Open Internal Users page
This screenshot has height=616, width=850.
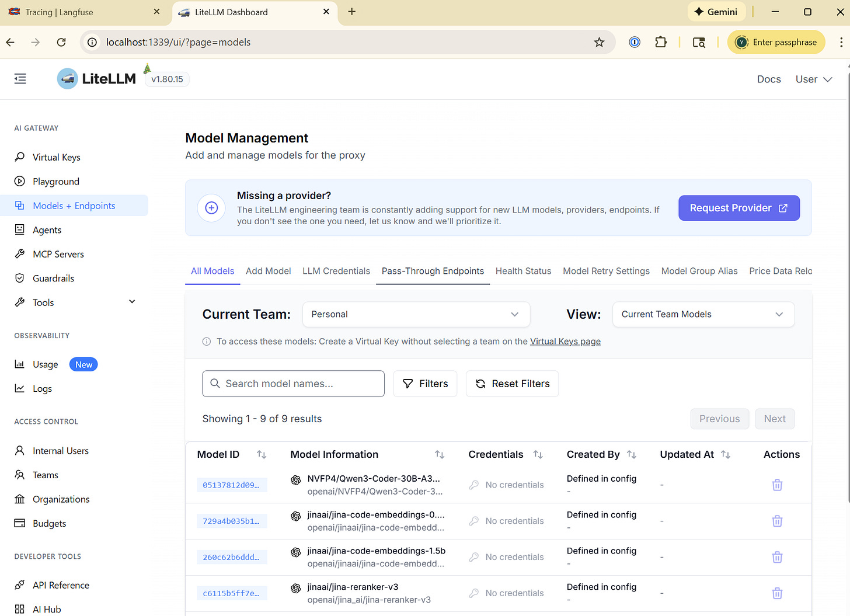click(60, 451)
